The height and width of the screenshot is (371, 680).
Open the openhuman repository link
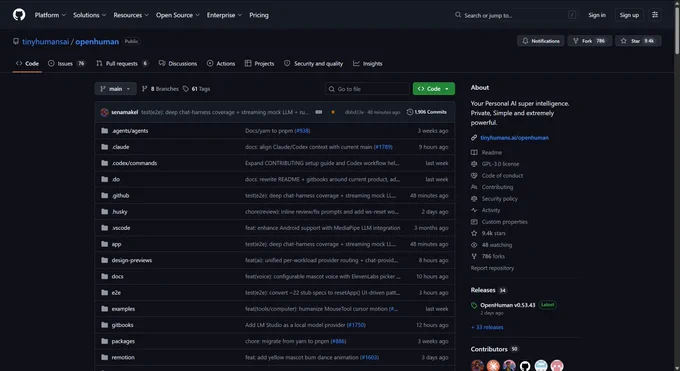click(97, 42)
